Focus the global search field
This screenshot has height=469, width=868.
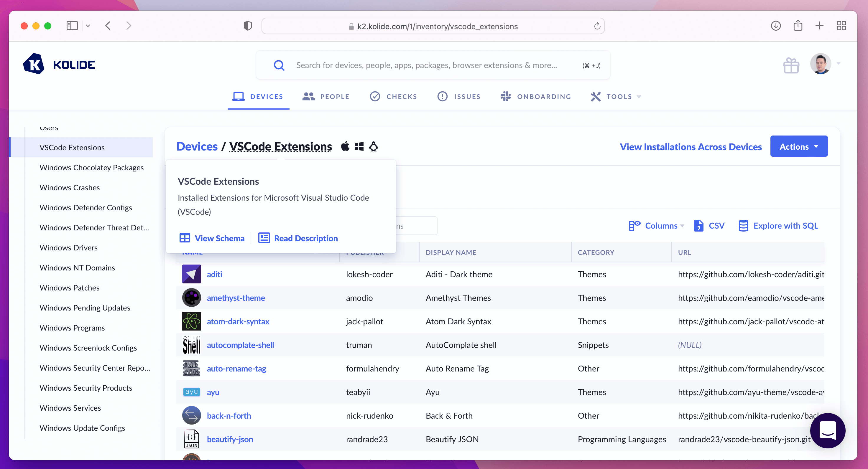[x=426, y=65]
